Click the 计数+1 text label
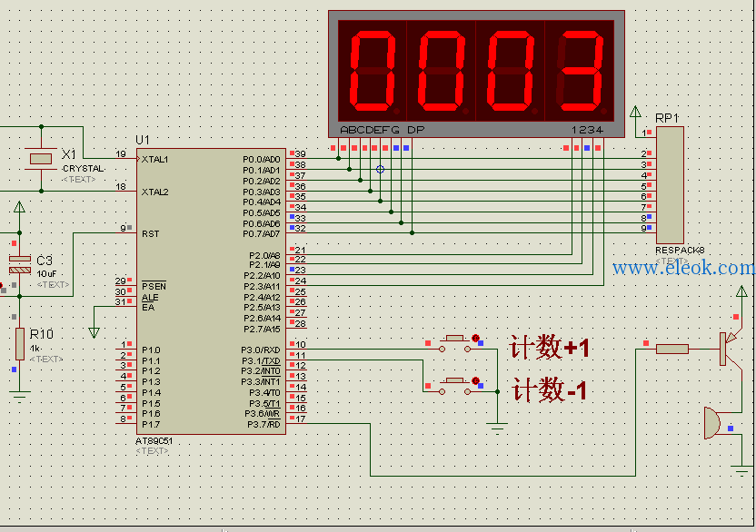The image size is (756, 532). [x=550, y=348]
